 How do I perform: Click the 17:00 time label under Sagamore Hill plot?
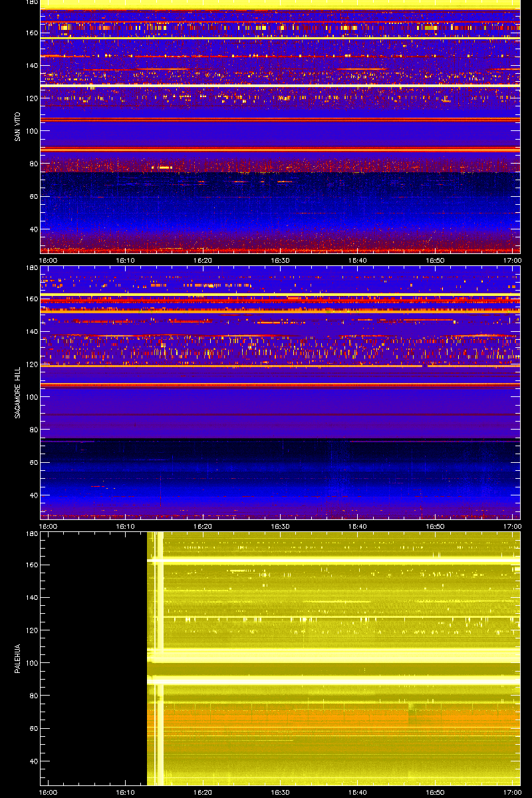point(513,526)
